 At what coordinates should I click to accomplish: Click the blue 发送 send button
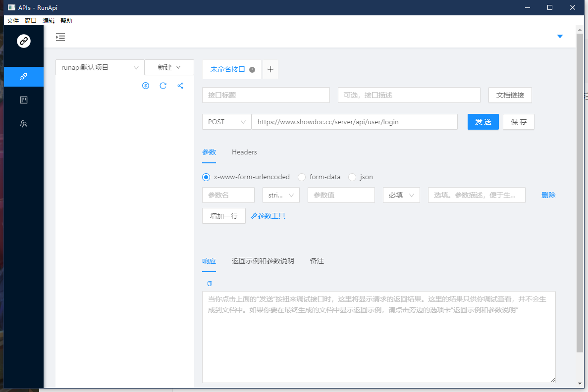click(x=483, y=122)
